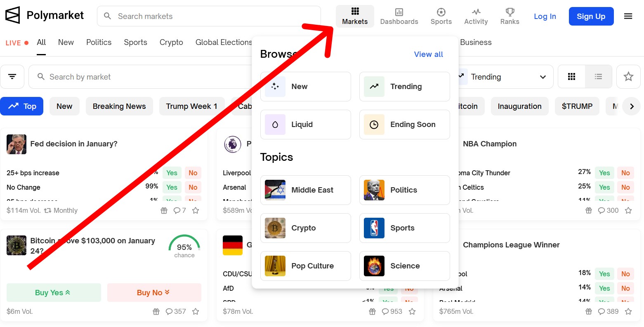This screenshot has width=644, height=327.
Task: Select the Sports category tab
Action: click(x=136, y=42)
